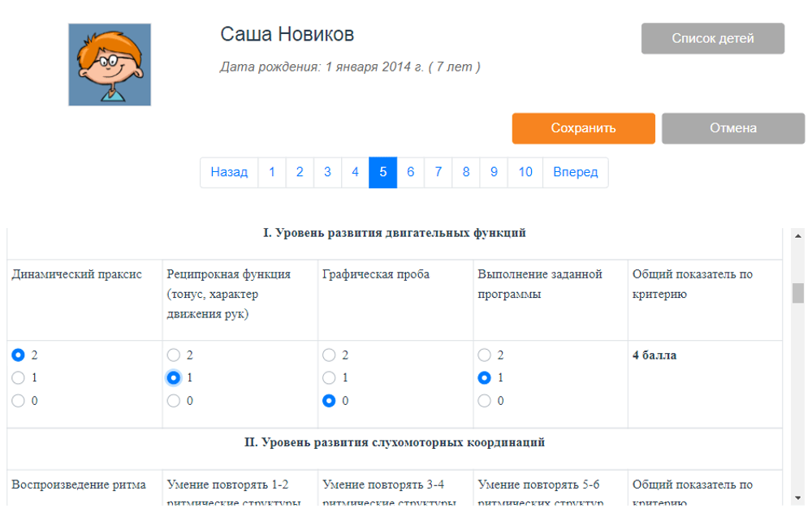Set Динамический праксис score to 0
This screenshot has height=508, width=812.
tap(18, 400)
